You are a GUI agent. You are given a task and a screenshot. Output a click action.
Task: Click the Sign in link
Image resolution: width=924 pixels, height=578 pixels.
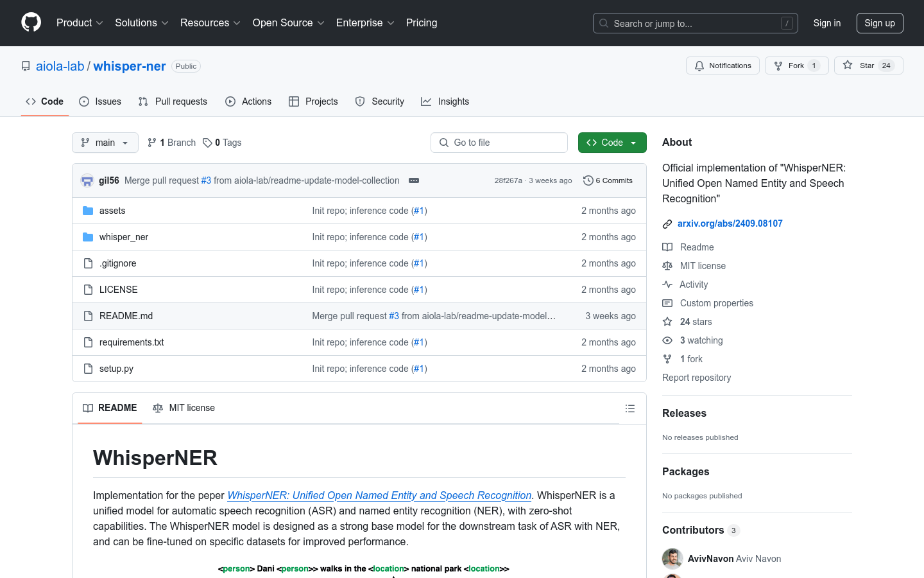(827, 23)
